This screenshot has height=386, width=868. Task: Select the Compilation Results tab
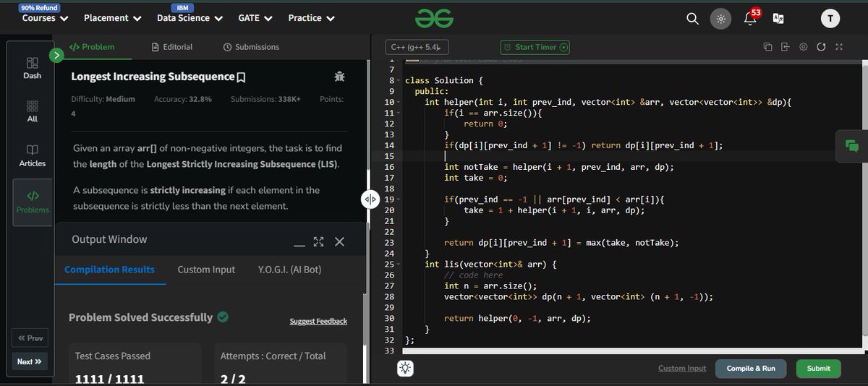109,270
